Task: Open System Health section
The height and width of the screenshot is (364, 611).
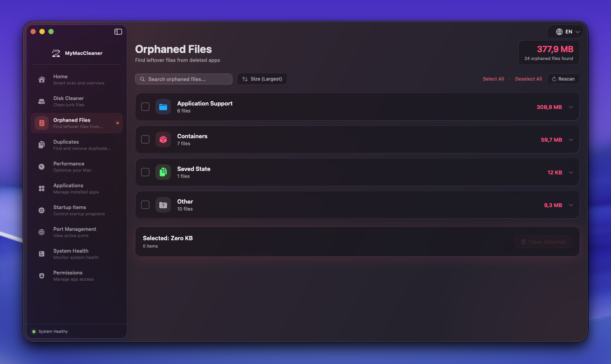Action: pos(77,254)
